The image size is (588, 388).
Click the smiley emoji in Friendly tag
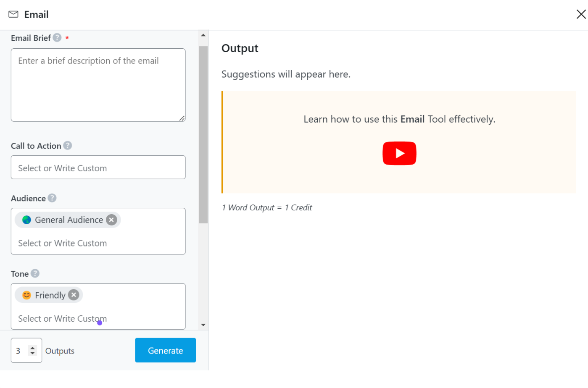click(x=26, y=295)
